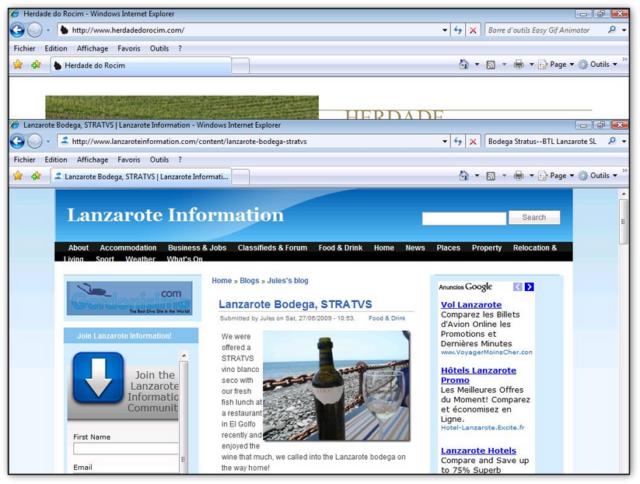Viewport: 640px width, 484px height.
Task: Click Herdade window search box
Action: (x=545, y=30)
